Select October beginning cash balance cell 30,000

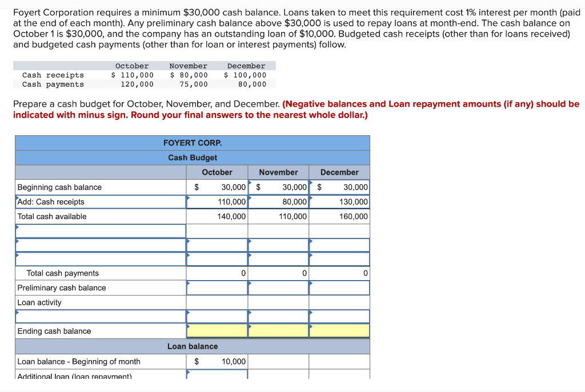(x=217, y=187)
